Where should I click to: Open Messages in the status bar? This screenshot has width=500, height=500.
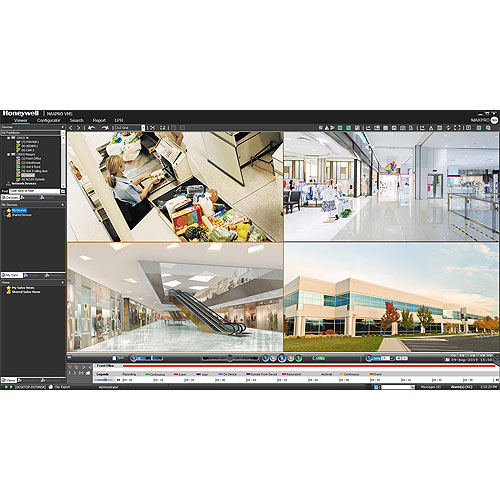pos(431,387)
